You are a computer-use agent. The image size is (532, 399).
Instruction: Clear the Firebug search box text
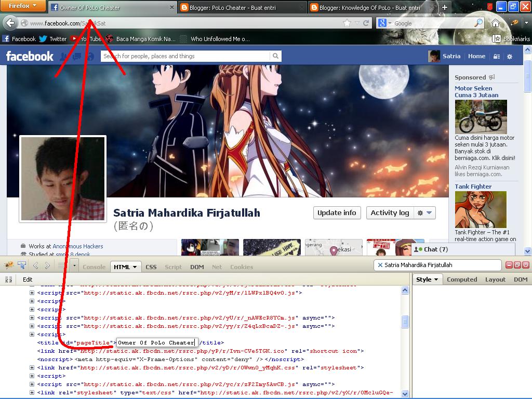pyautogui.click(x=380, y=265)
